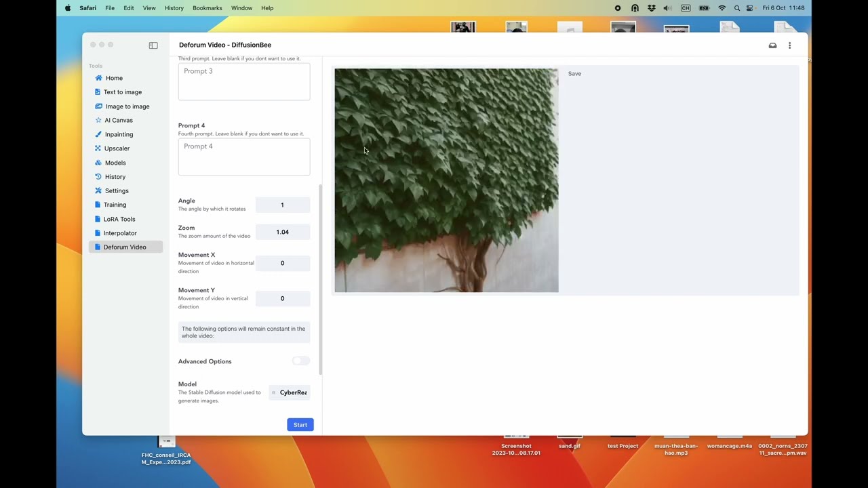Image resolution: width=868 pixels, height=488 pixels.
Task: Open Spotlight search magnifier
Action: coord(737,8)
